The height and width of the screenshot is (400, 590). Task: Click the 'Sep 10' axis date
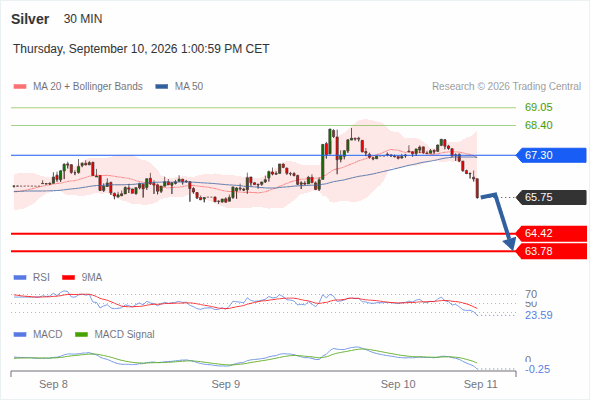coord(398,384)
